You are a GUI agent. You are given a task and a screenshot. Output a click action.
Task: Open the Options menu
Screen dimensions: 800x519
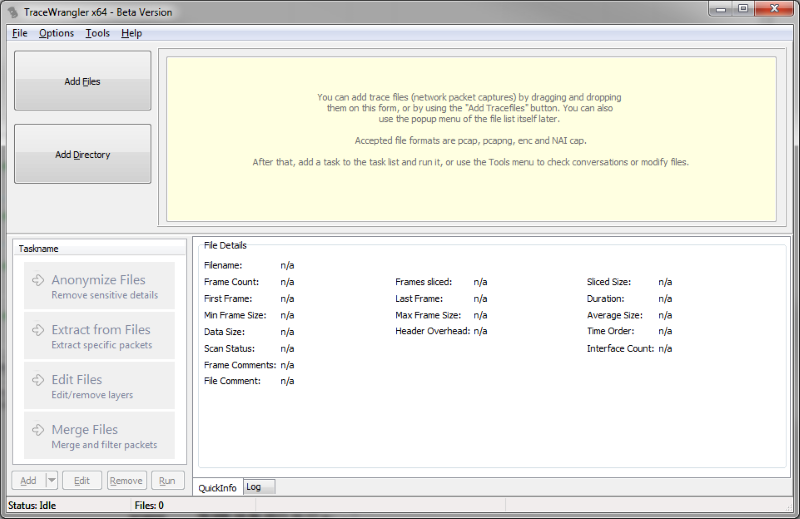57,33
